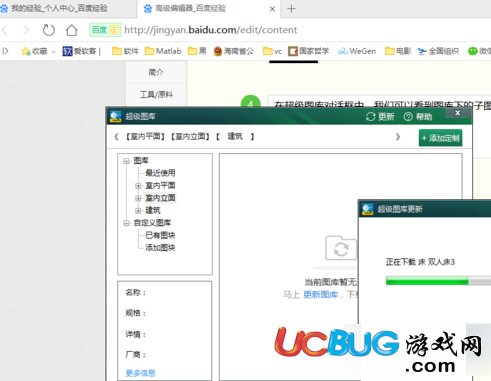Click 帮助 help in 超级图库 title bar
This screenshot has width=491, height=381.
418,117
